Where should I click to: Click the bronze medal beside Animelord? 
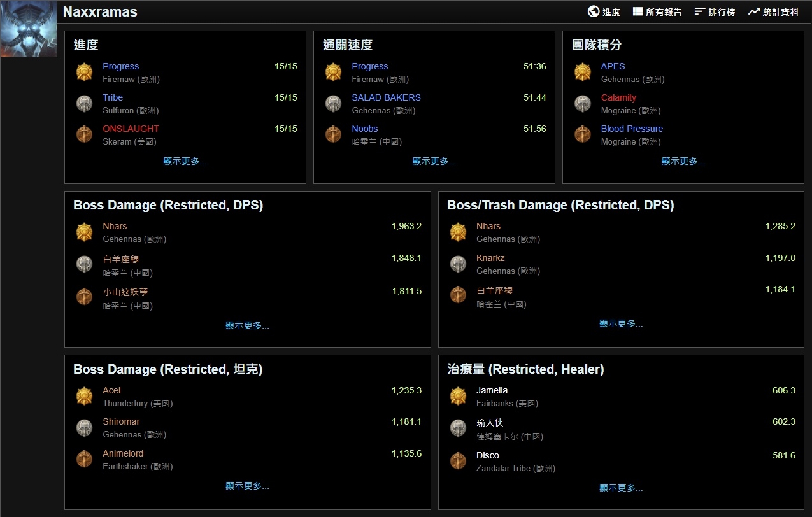click(x=84, y=459)
